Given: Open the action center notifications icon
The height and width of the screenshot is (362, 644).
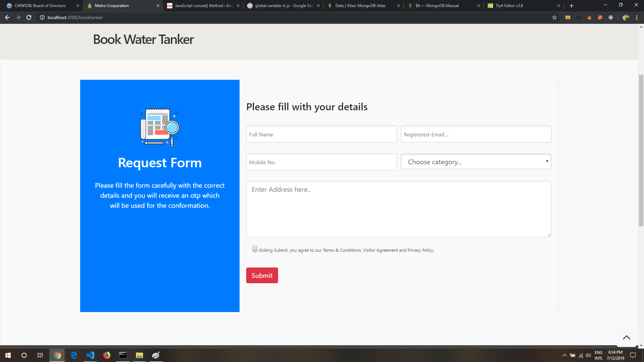Looking at the screenshot, I should coord(633,355).
